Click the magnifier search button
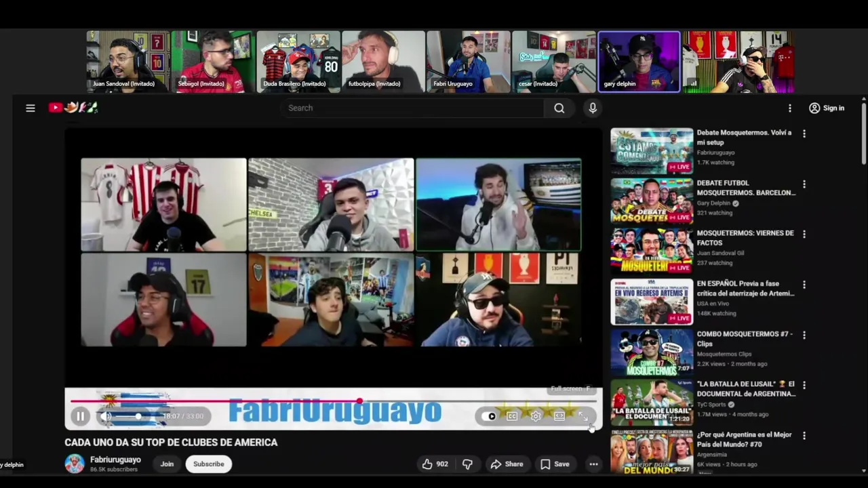The width and height of the screenshot is (868, 488). point(559,108)
